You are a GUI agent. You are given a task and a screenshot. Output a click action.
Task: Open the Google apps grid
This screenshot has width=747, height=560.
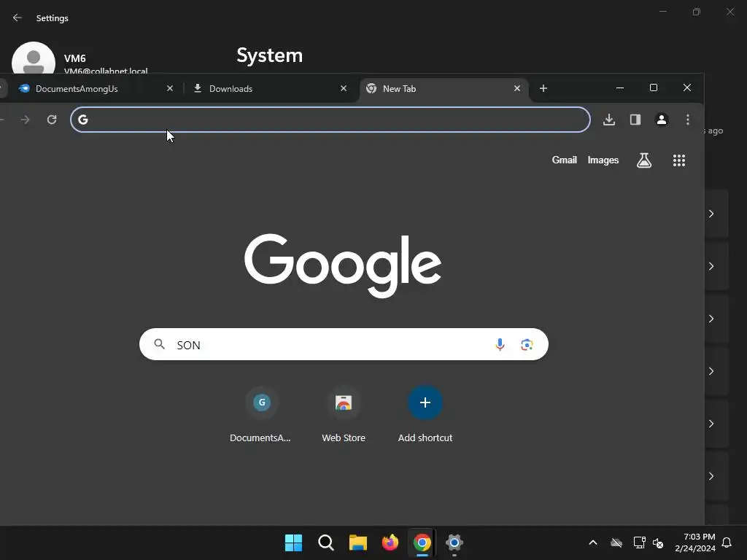tap(679, 160)
